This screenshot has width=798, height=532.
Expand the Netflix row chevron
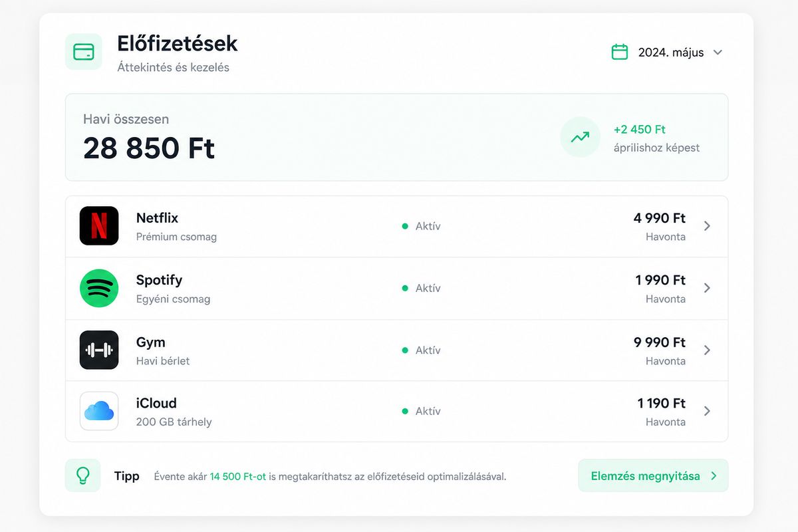point(707,226)
